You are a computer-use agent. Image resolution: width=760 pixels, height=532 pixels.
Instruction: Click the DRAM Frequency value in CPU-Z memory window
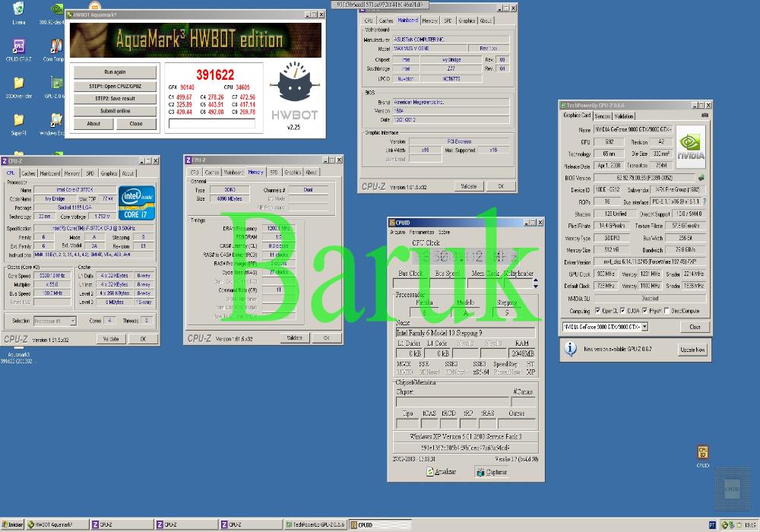(x=279, y=228)
